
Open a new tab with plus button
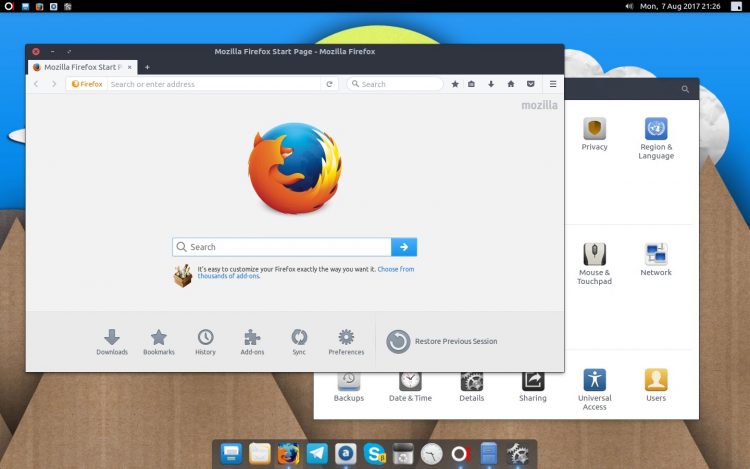[x=147, y=67]
